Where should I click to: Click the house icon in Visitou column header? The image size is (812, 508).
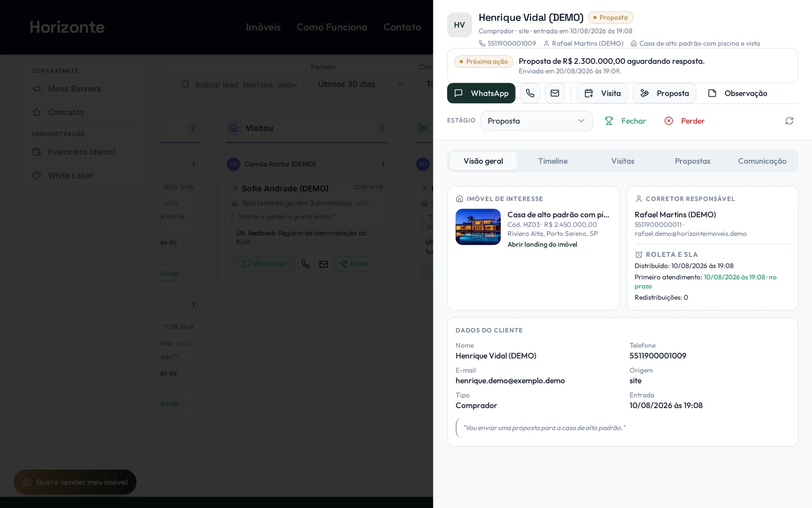pos(233,128)
